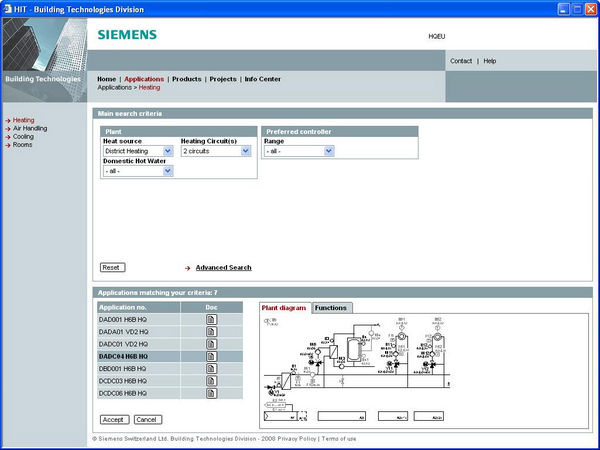Open document icon for DCDC03 H6B HQ
The height and width of the screenshot is (450, 600).
click(x=211, y=381)
